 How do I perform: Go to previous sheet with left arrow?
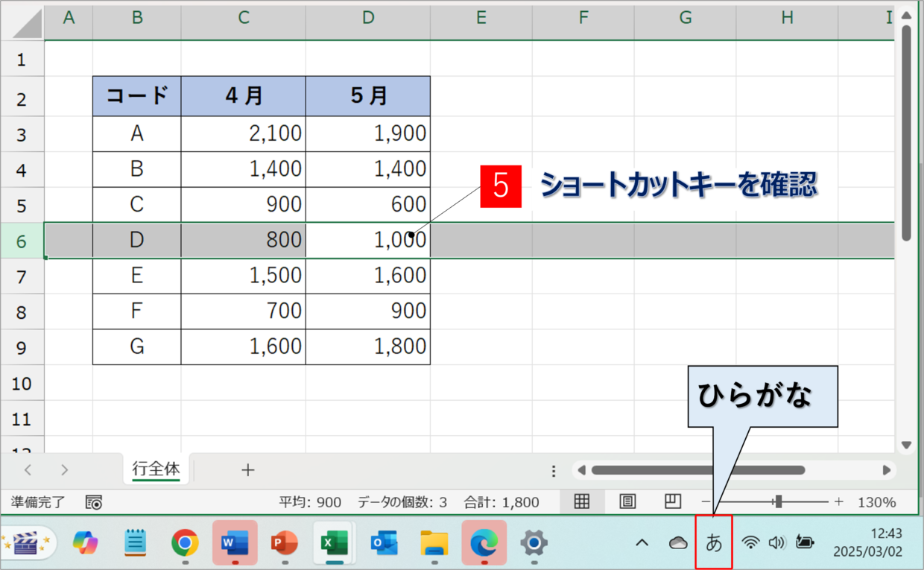28,470
